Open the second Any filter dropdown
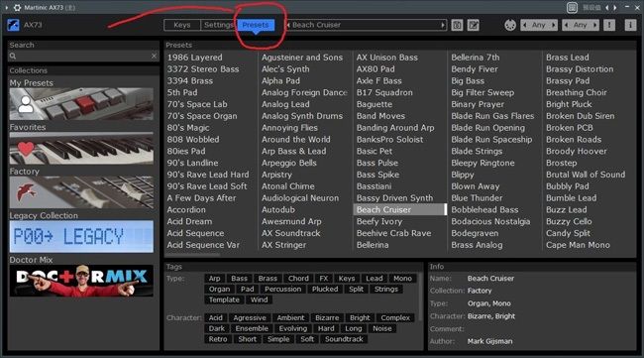The width and height of the screenshot is (644, 358). [581, 25]
